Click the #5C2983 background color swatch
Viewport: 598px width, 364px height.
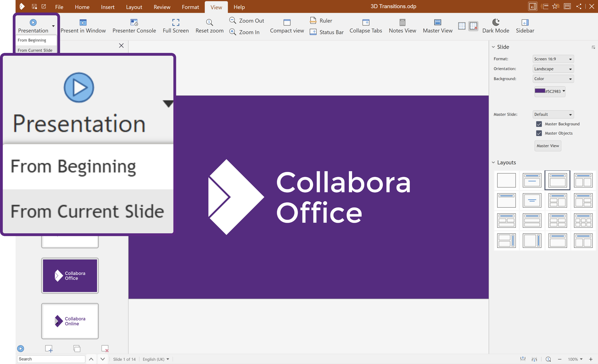coord(539,91)
